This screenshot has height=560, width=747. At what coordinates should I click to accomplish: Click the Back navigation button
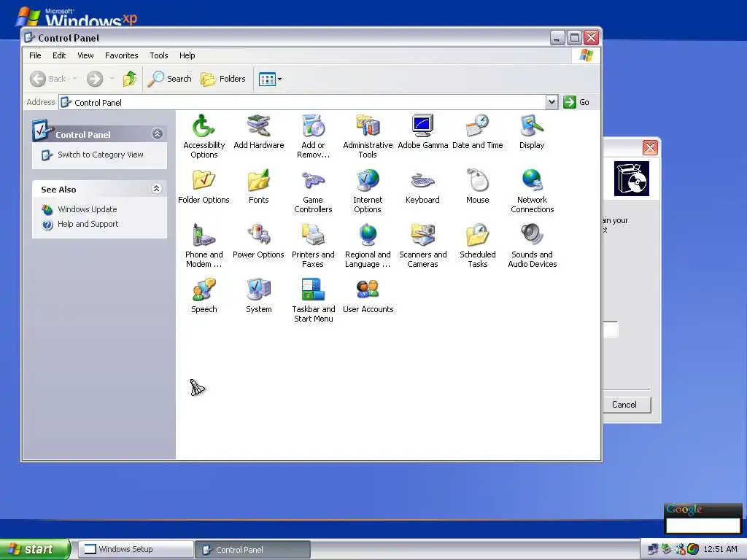pos(47,79)
